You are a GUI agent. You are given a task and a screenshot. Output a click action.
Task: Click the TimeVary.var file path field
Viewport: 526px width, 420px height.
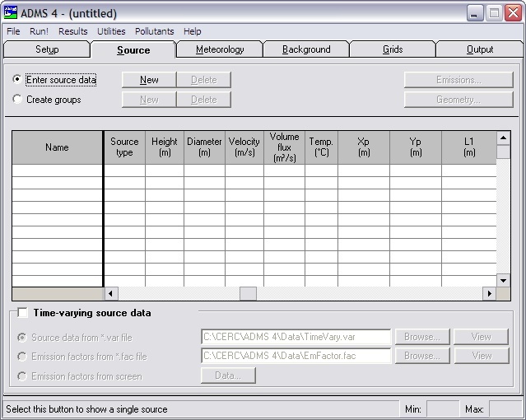tap(296, 337)
